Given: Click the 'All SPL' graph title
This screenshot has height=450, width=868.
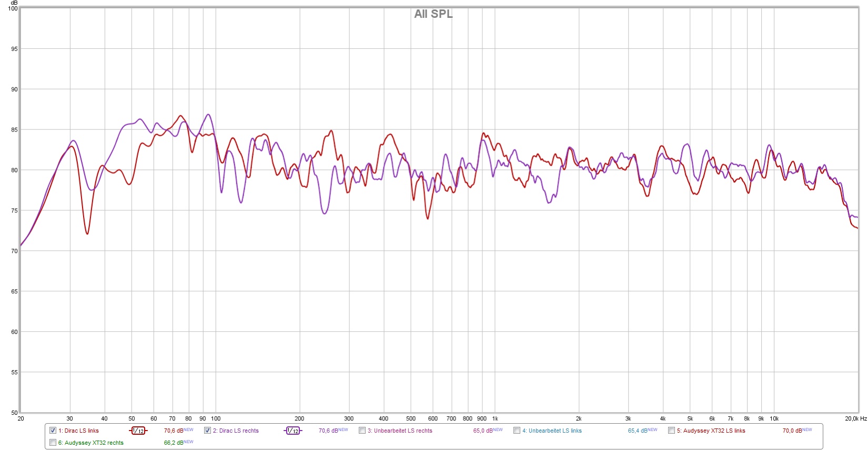Looking at the screenshot, I should [x=433, y=14].
